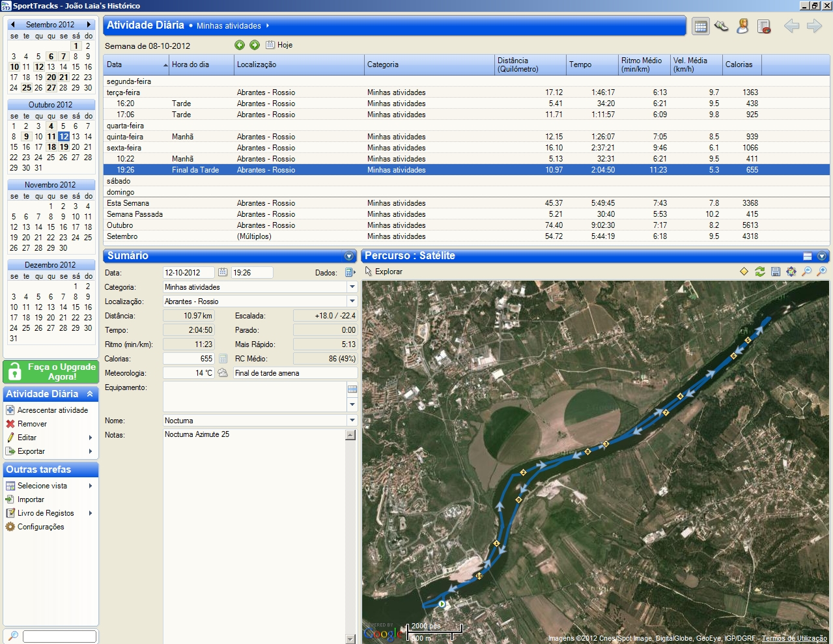Open the Exportar submenu
The image size is (833, 644).
point(31,451)
